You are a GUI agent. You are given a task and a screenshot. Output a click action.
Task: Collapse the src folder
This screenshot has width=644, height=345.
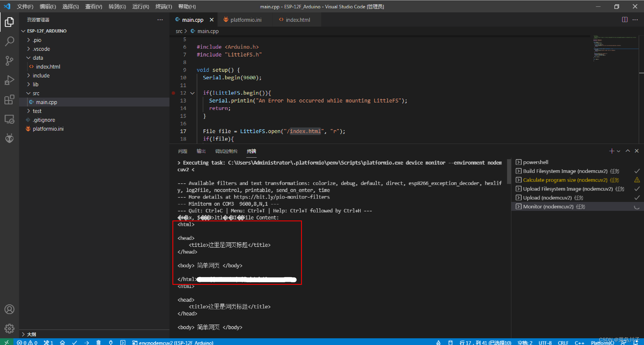click(x=36, y=93)
